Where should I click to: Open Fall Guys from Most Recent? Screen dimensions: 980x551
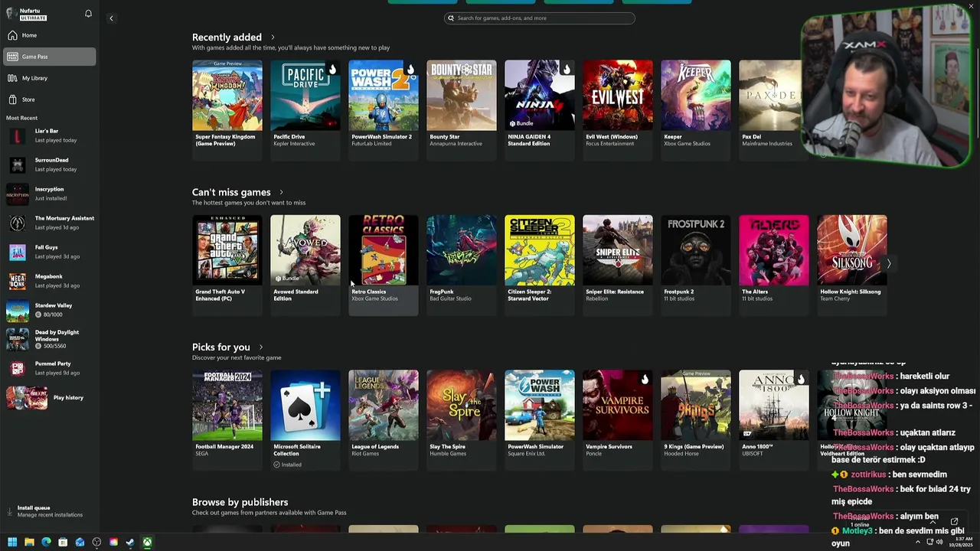tap(50, 252)
